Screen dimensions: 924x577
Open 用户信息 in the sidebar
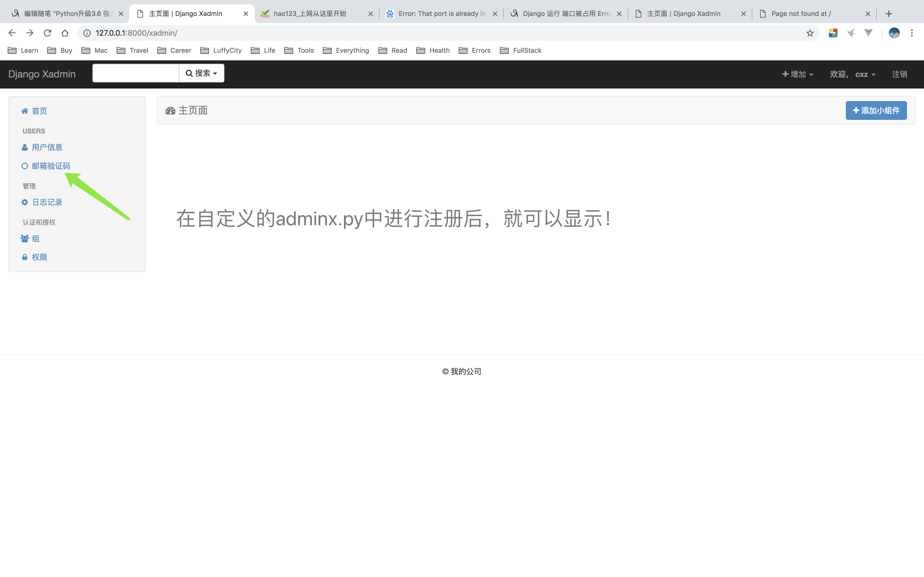47,147
